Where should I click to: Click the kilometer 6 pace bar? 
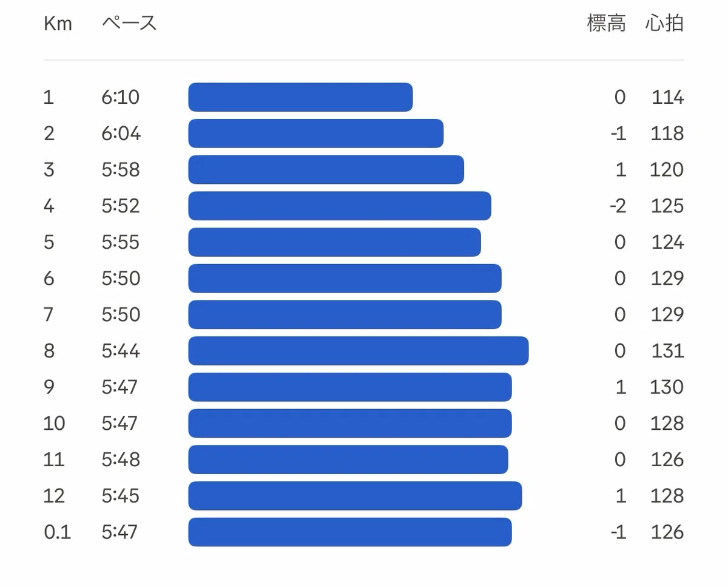tap(345, 279)
